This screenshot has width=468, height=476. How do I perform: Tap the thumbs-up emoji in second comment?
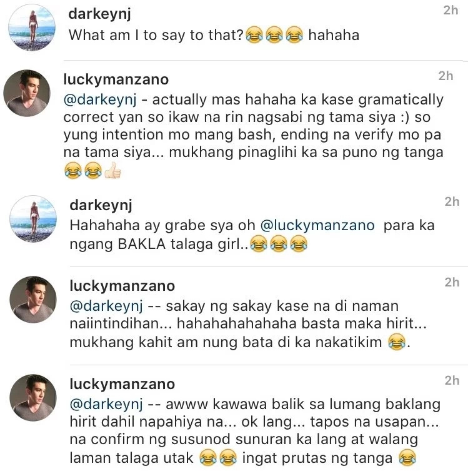click(112, 170)
